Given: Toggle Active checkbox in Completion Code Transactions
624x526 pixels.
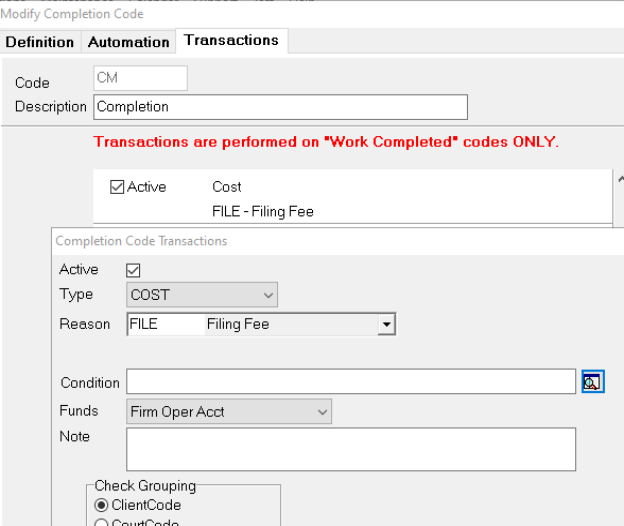Looking at the screenshot, I should 133,270.
